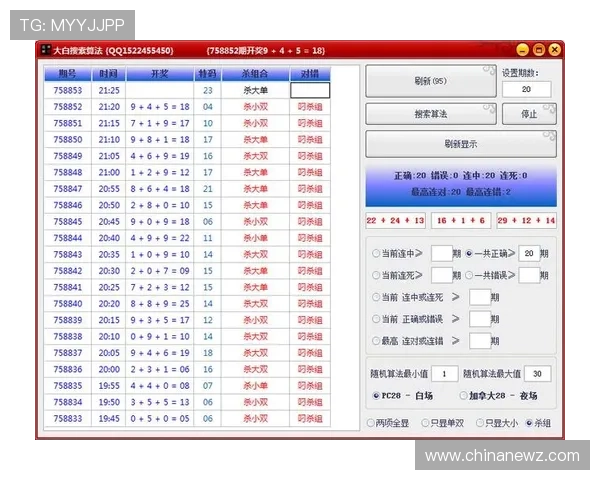Select the PC28 - 白场 radio button
Image resolution: width=600 pixels, height=480 pixels.
376,395
